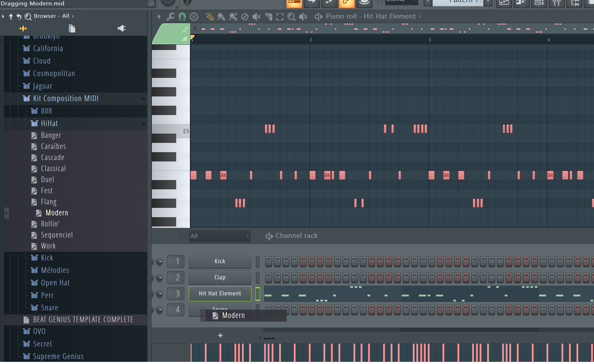This screenshot has width=594, height=364.
Task: Click the Modern MIDI file icon in drag popup
Action: click(216, 316)
